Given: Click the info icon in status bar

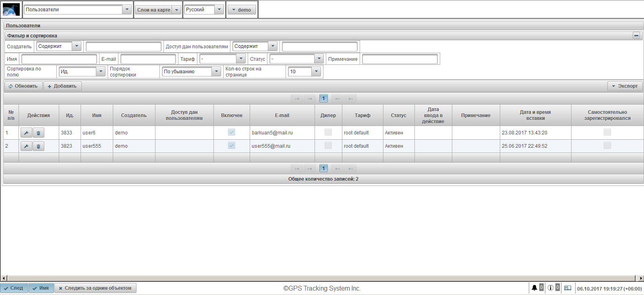Looking at the screenshot, I should click(550, 288).
